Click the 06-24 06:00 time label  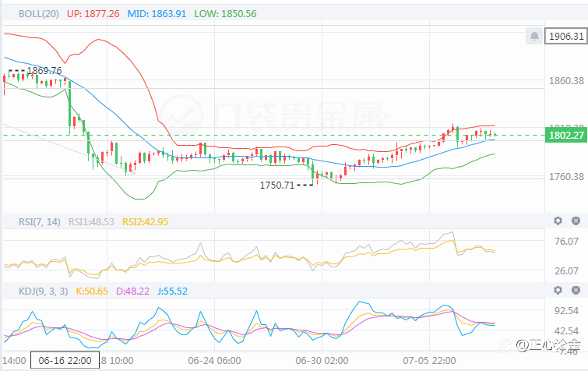pyautogui.click(x=214, y=361)
